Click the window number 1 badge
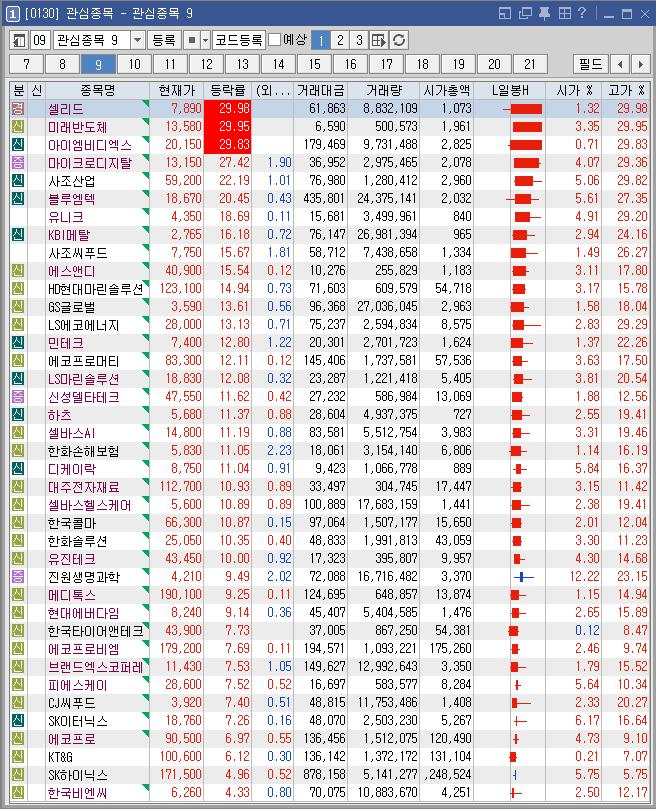Image resolution: width=656 pixels, height=809 pixels. (12, 13)
